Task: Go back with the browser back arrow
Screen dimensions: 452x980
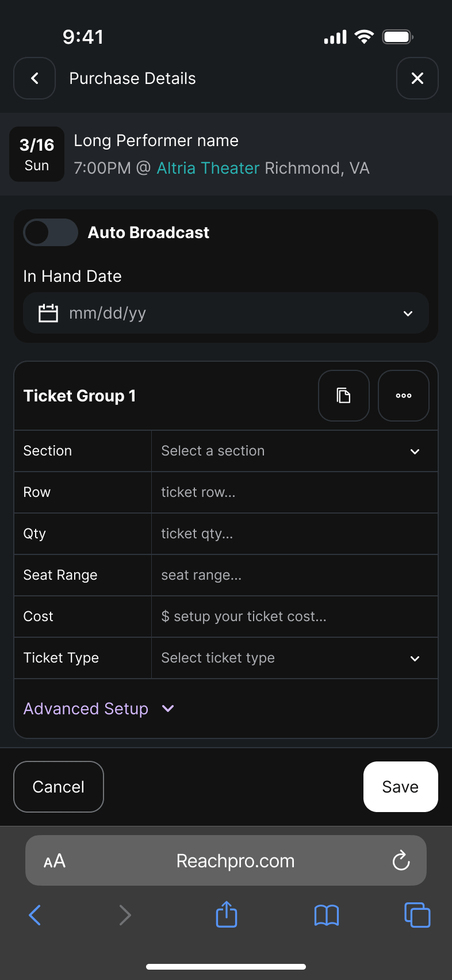Action: (35, 915)
